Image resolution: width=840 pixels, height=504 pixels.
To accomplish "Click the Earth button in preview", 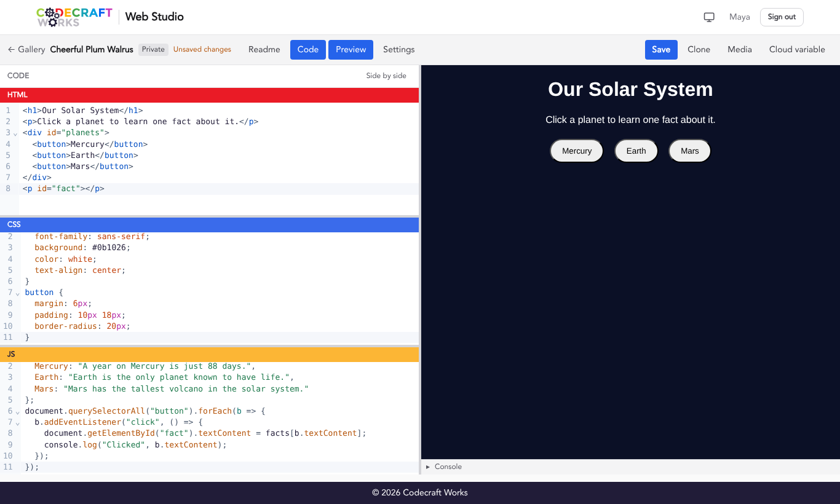I will pos(636,151).
